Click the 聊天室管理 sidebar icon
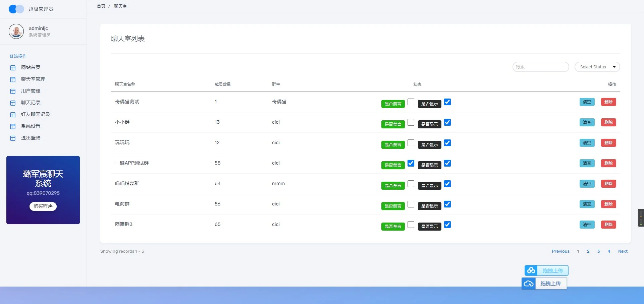The width and height of the screenshot is (644, 304). point(13,79)
